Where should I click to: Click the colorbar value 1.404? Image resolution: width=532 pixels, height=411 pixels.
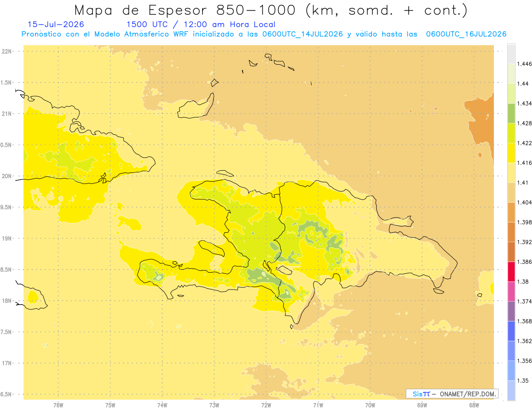click(x=525, y=202)
